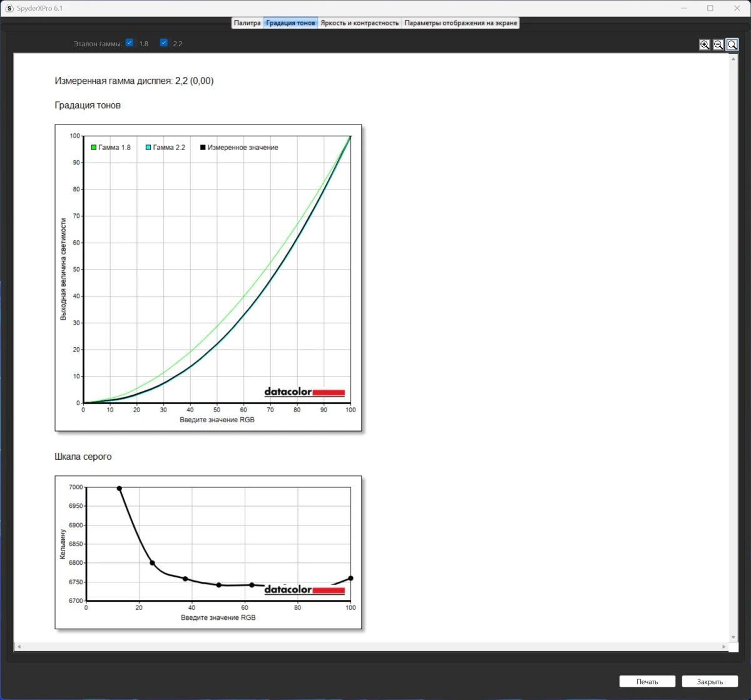Click the horizontal scrollbar left arrow

19,646
